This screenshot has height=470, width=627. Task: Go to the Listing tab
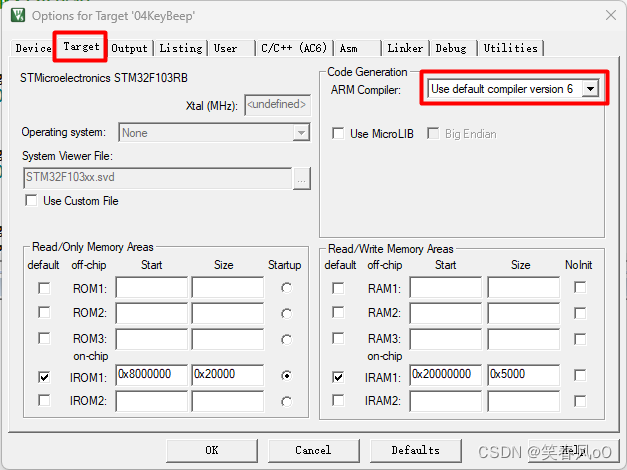[181, 48]
